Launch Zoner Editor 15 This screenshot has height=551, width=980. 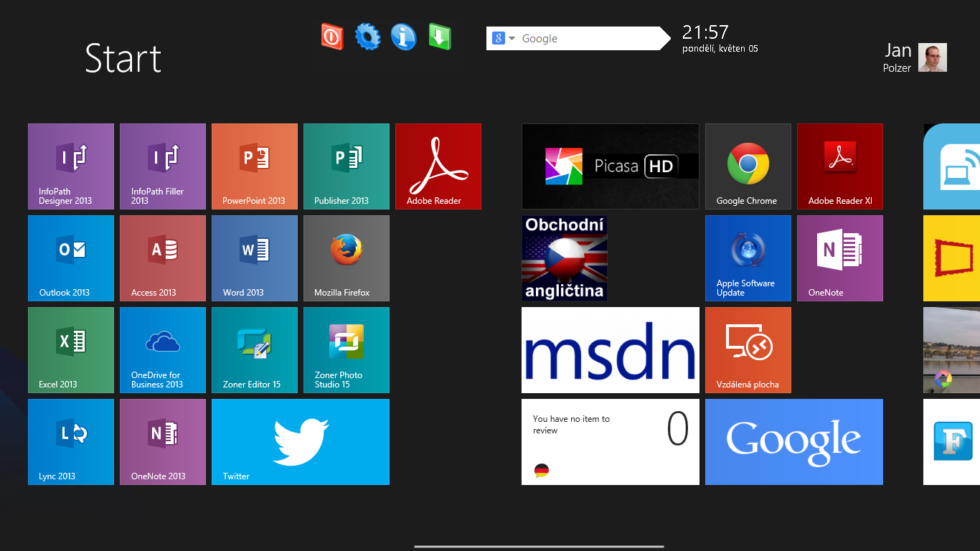(x=255, y=350)
